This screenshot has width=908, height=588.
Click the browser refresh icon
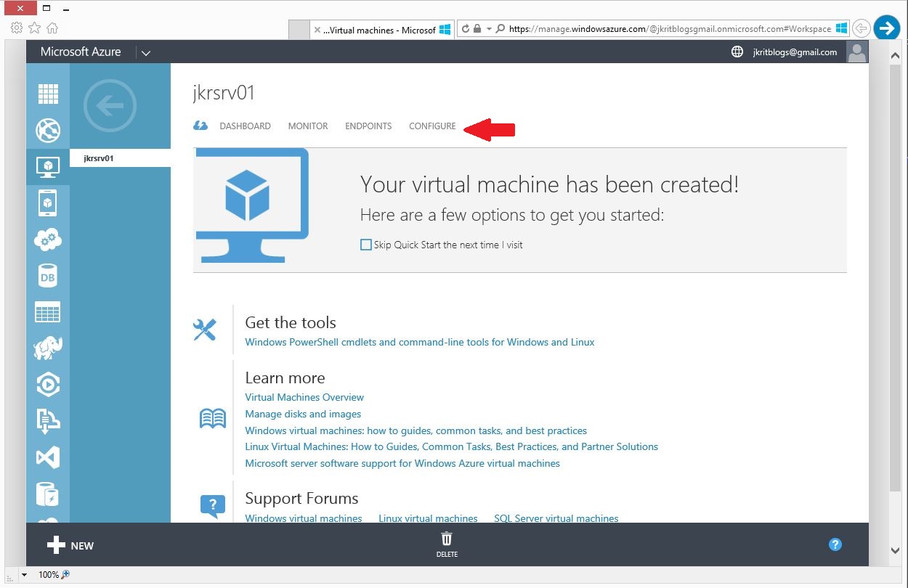466,29
